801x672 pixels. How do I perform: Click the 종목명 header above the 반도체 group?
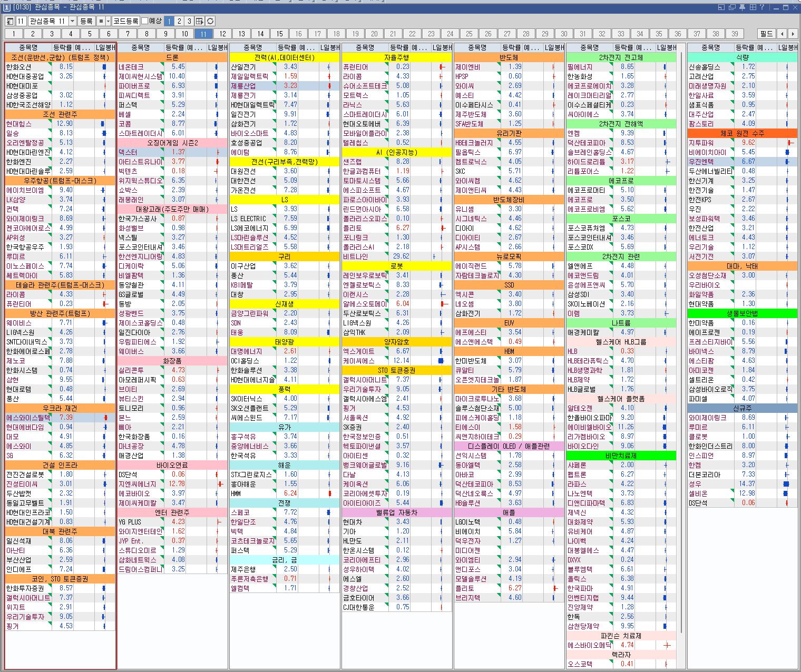477,47
